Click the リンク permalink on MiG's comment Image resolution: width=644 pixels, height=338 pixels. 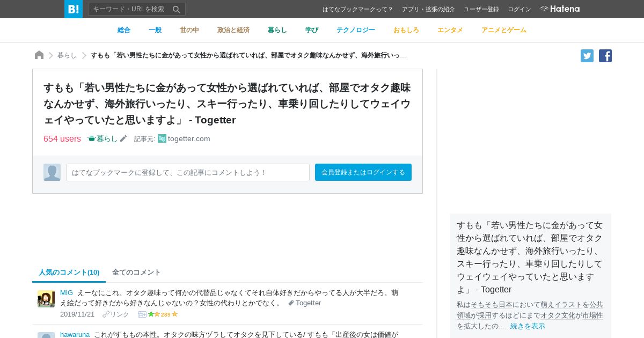point(116,314)
